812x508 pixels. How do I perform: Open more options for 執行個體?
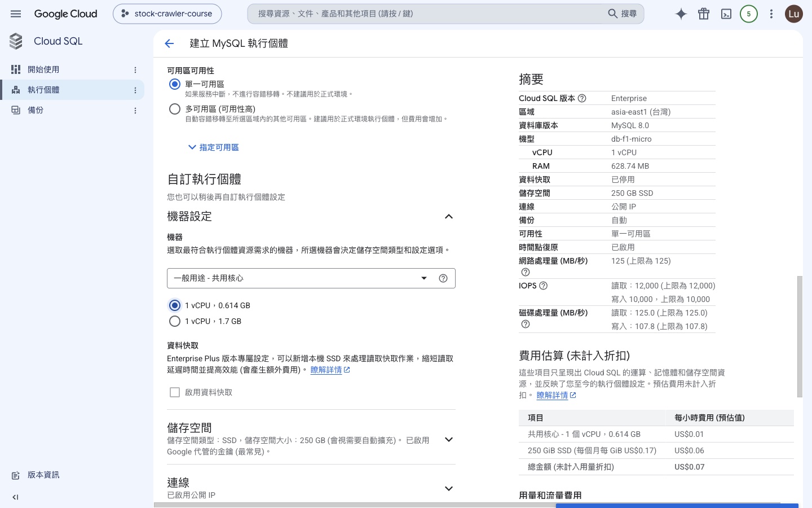[135, 90]
